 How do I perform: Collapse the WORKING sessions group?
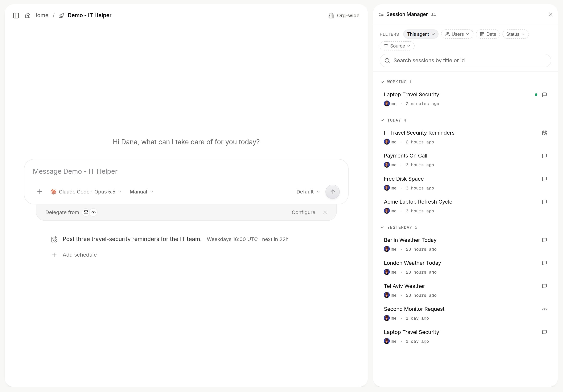tap(382, 82)
